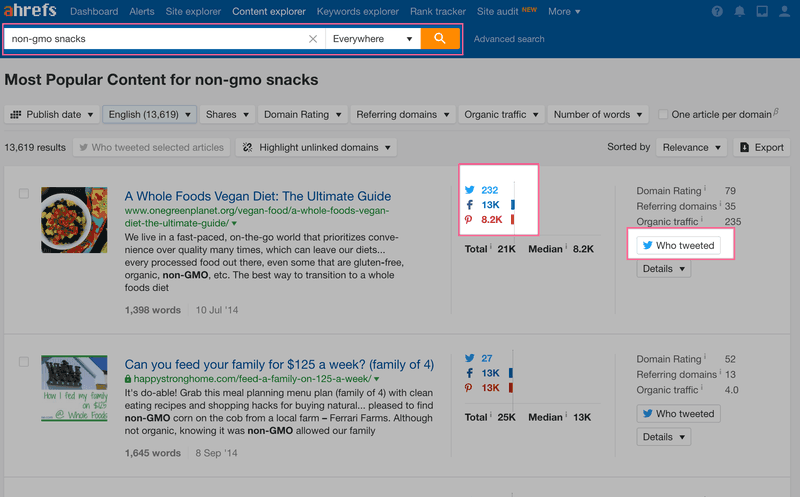Select checkbox for feed your family article
The image size is (800, 497).
(x=23, y=362)
